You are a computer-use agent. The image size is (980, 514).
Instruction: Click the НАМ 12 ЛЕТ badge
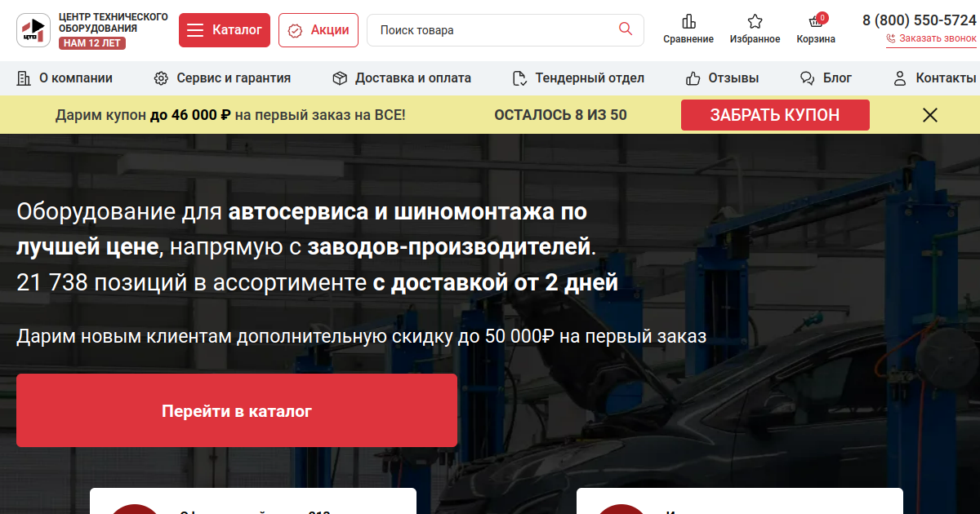pyautogui.click(x=92, y=43)
